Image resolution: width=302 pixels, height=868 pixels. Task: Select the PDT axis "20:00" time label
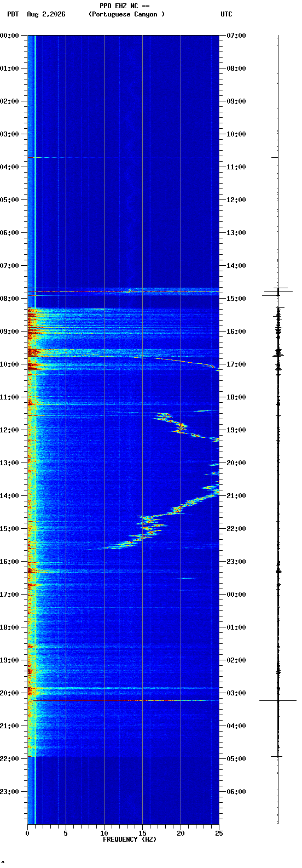[10, 693]
